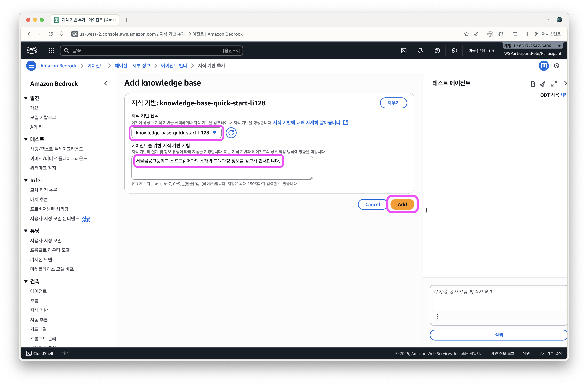
Task: Click the blue split panel layout icon
Action: coord(544,66)
